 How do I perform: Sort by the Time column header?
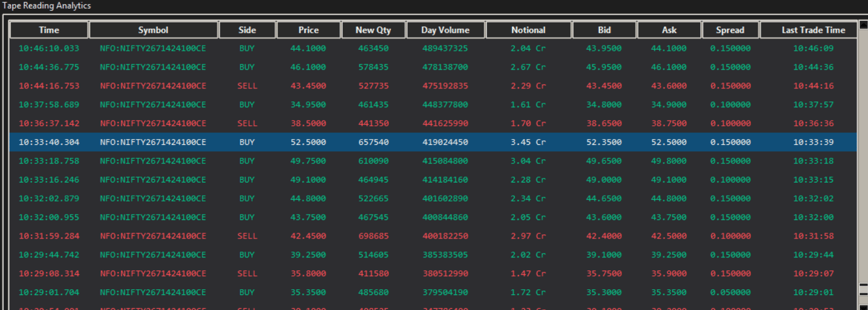pyautogui.click(x=49, y=30)
